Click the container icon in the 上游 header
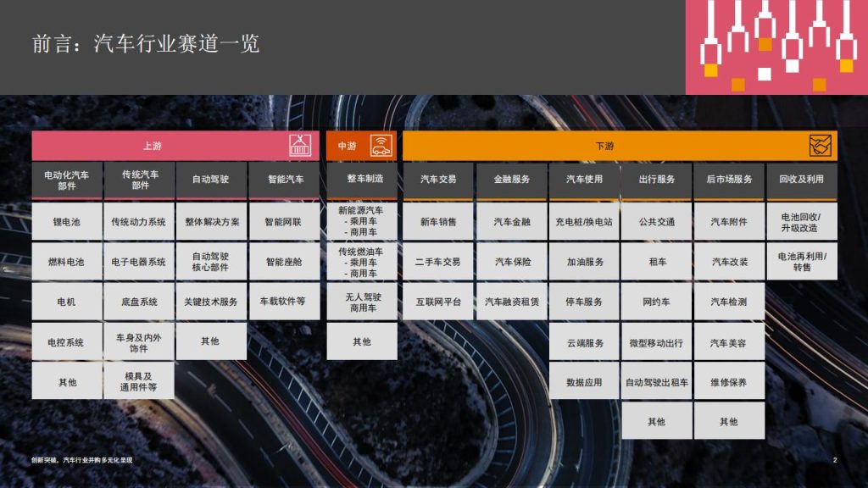868x488 pixels. [x=300, y=146]
